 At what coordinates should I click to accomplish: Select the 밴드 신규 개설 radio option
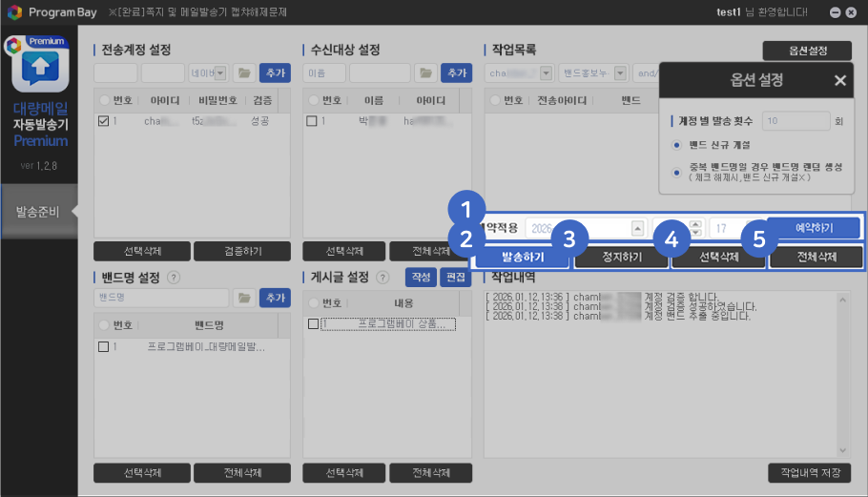coord(677,145)
